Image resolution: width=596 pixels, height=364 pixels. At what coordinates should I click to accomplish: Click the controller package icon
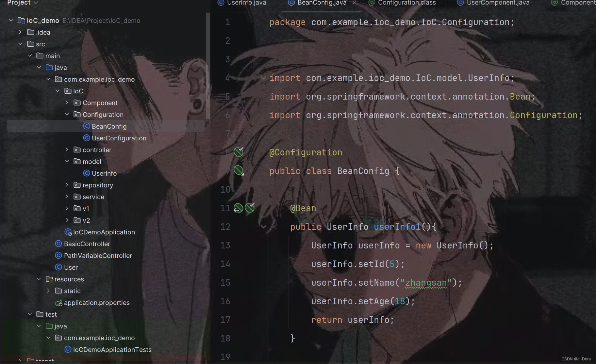coord(77,150)
